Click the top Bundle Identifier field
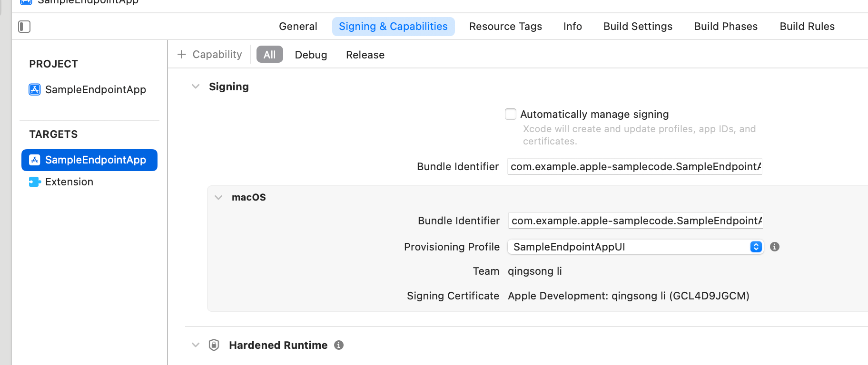 (x=634, y=166)
